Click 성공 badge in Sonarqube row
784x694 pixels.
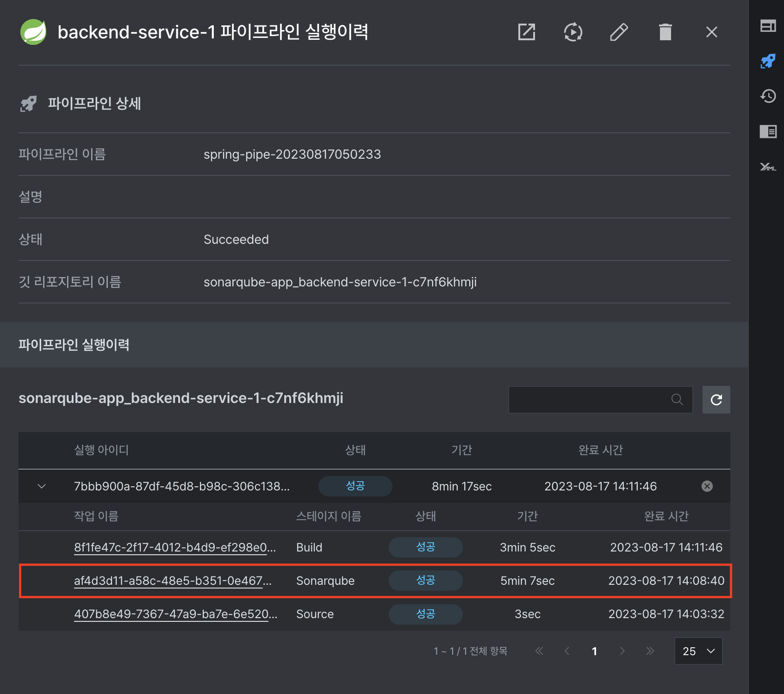click(426, 580)
